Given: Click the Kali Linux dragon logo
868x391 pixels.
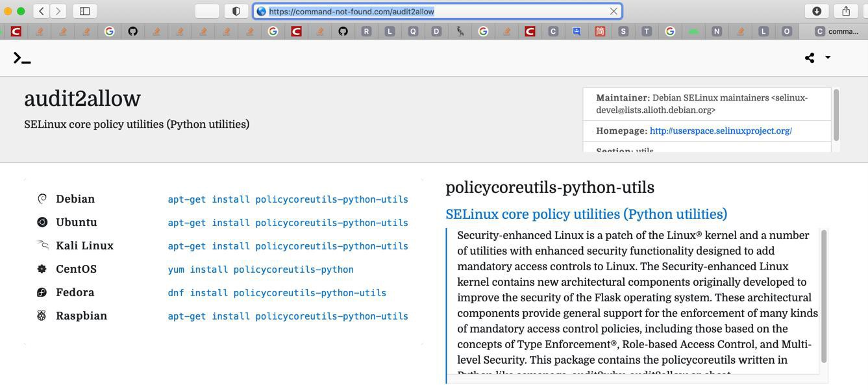Looking at the screenshot, I should [x=42, y=246].
